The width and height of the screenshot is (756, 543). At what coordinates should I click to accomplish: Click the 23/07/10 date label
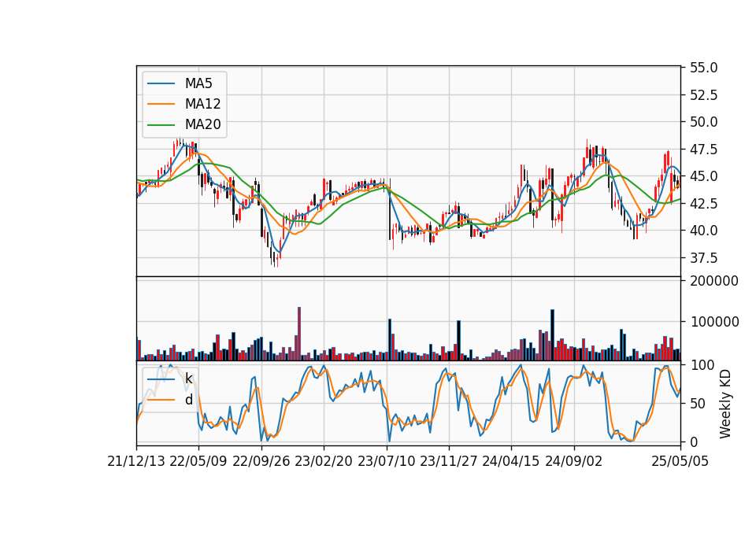(x=386, y=461)
